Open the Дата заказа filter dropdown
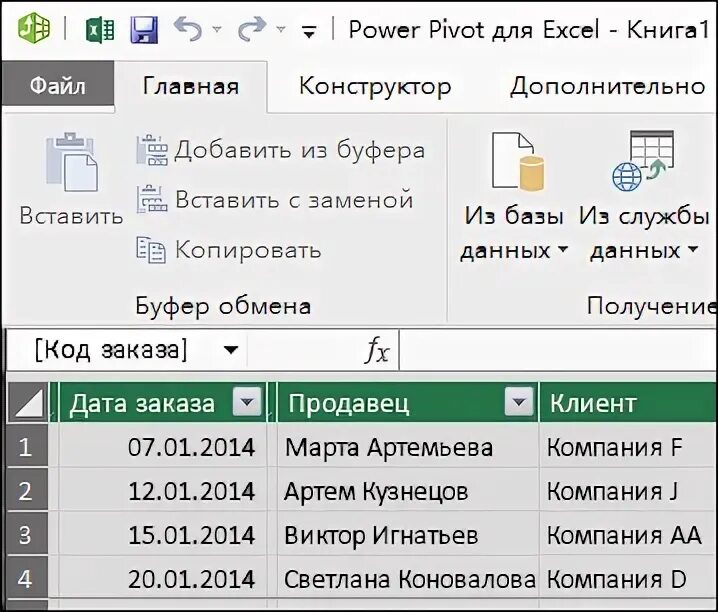 tap(247, 402)
